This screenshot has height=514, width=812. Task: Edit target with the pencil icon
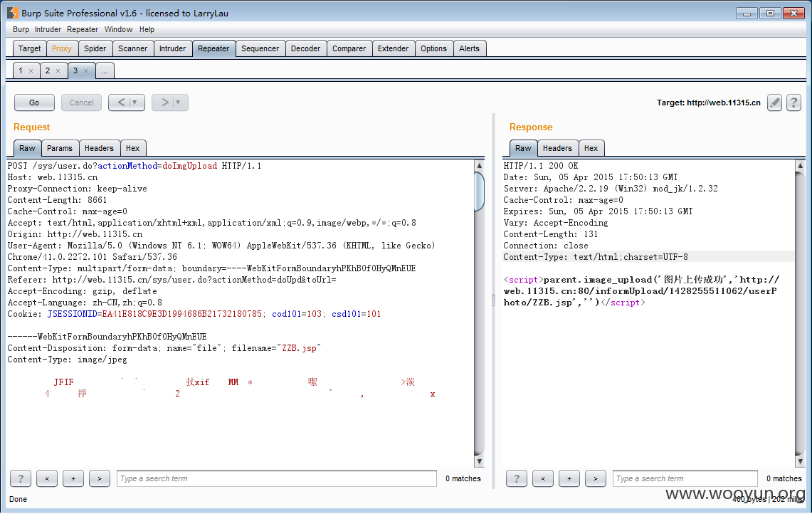click(774, 103)
